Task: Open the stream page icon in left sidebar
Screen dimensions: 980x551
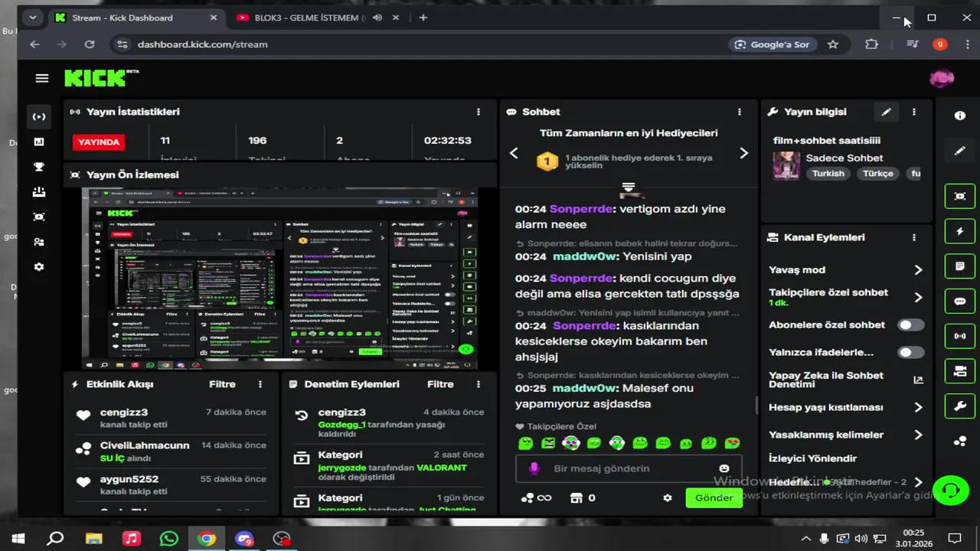Action: 38,117
